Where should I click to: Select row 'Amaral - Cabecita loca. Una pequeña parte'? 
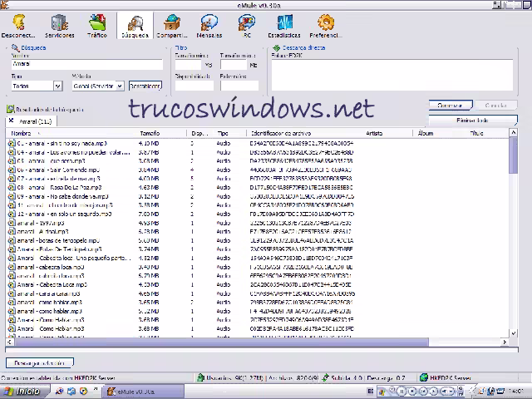pos(258,259)
